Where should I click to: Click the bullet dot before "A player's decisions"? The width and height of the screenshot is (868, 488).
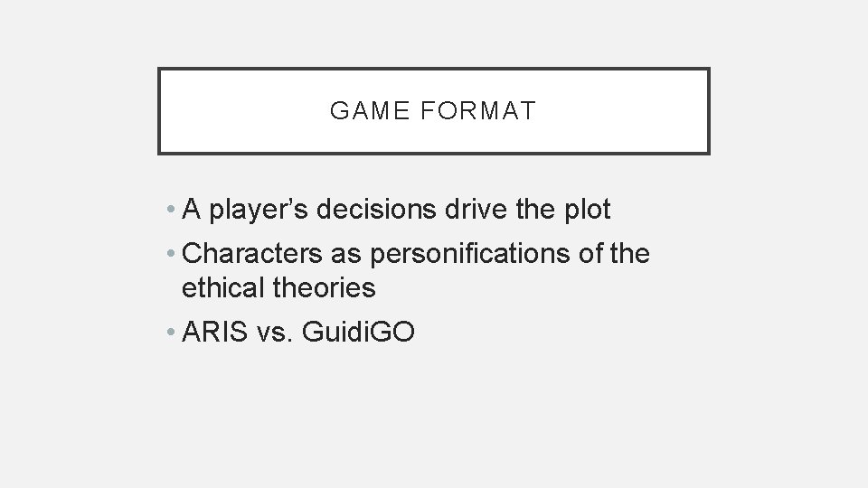(x=171, y=209)
